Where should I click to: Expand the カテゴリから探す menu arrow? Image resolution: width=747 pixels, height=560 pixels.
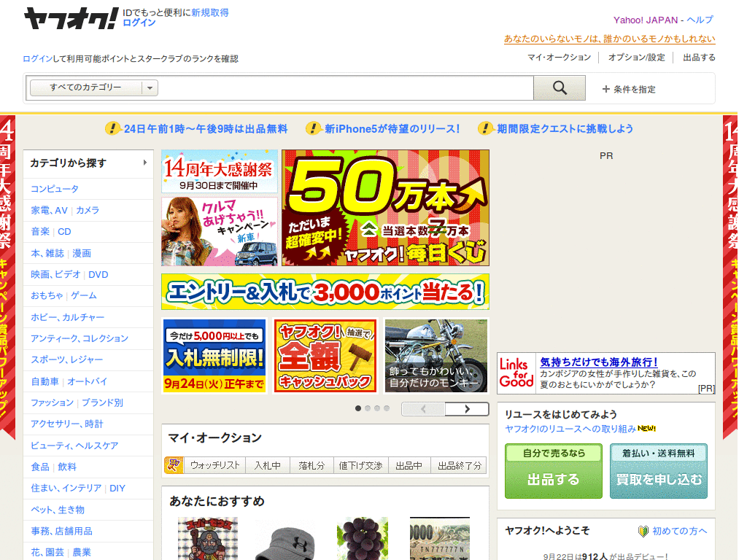point(145,163)
